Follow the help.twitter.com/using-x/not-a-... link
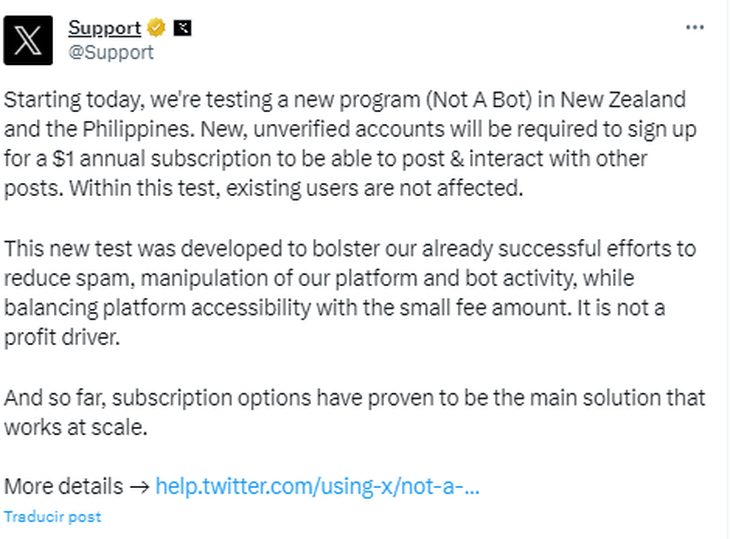Screen dimensions: 730x539 pos(317,486)
